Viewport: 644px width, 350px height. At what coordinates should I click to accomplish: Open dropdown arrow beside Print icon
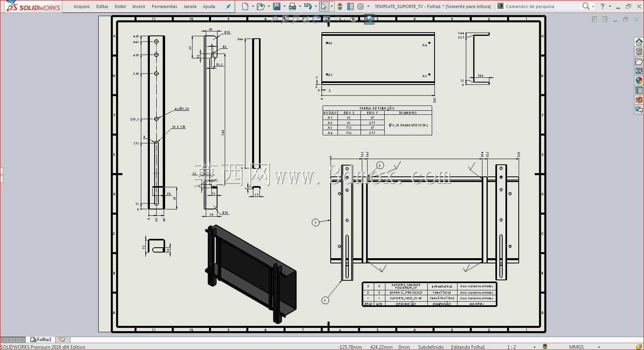pyautogui.click(x=300, y=6)
